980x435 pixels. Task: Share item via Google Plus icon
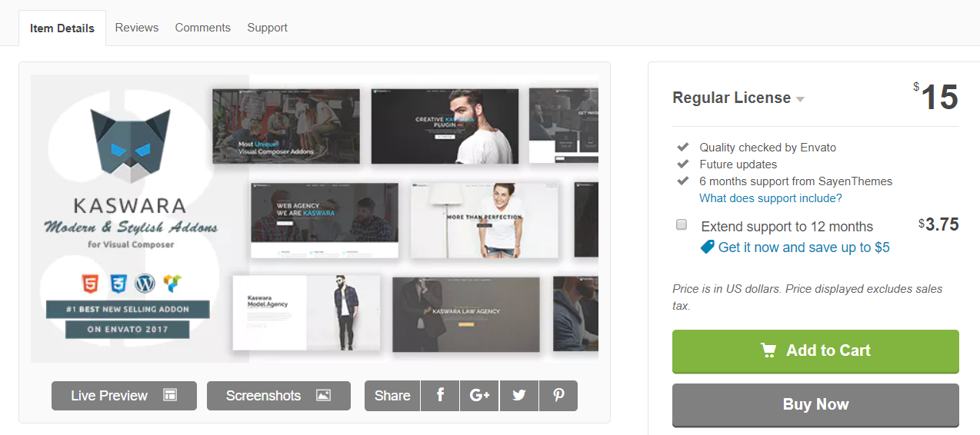pyautogui.click(x=480, y=395)
